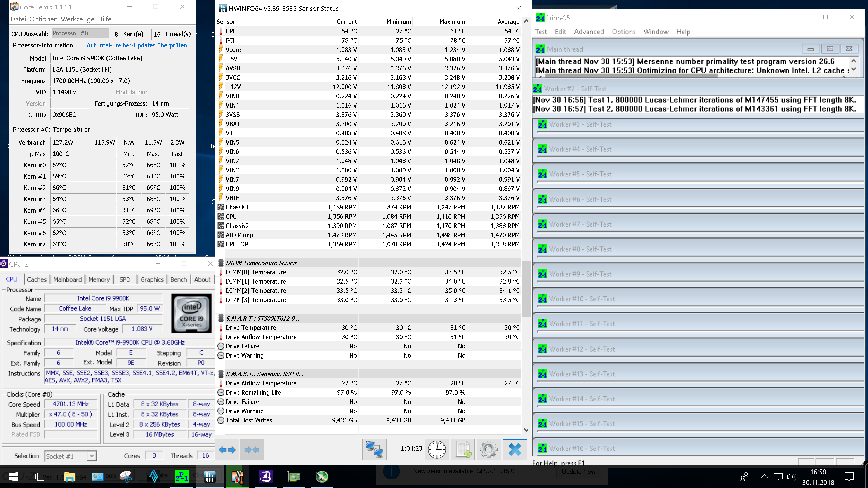Open HWiNFO remote network monitoring icon

[x=374, y=450]
